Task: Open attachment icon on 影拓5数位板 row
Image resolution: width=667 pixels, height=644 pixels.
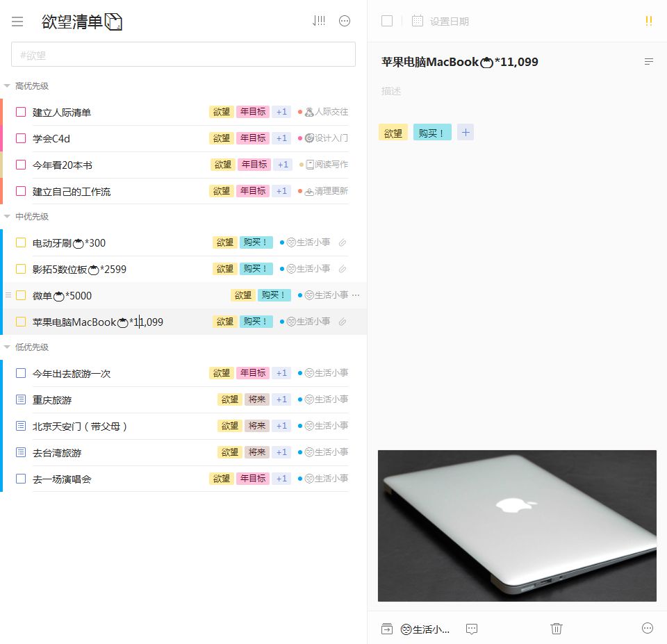Action: [343, 270]
